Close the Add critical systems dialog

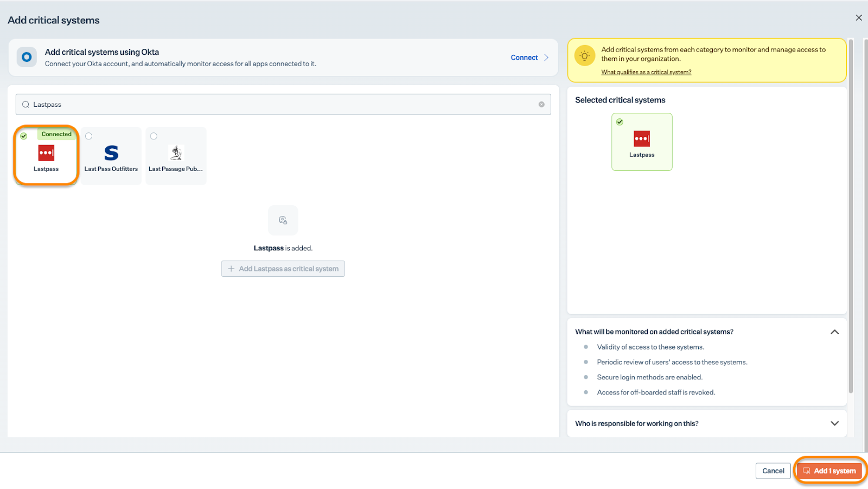pyautogui.click(x=859, y=18)
